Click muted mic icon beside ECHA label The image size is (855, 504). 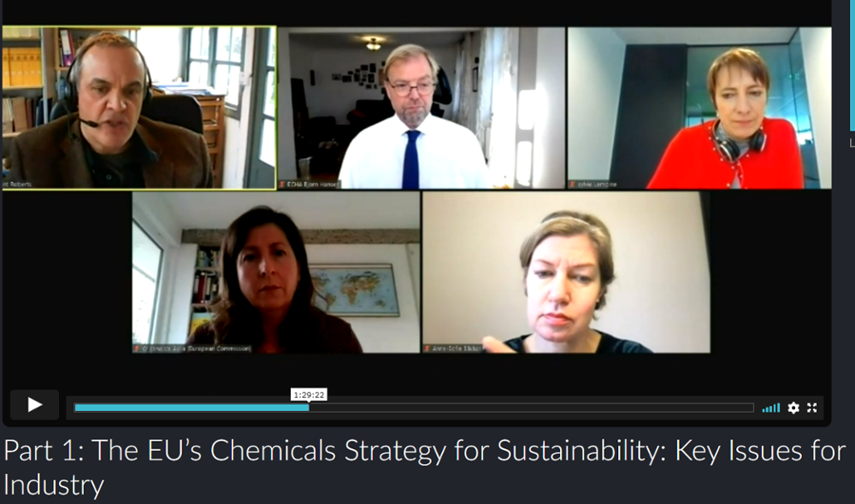click(282, 185)
